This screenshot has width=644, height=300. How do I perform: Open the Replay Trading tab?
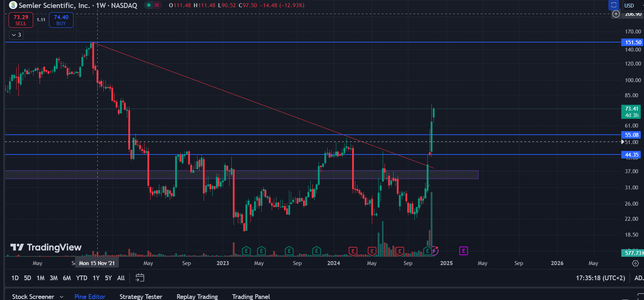click(x=197, y=296)
